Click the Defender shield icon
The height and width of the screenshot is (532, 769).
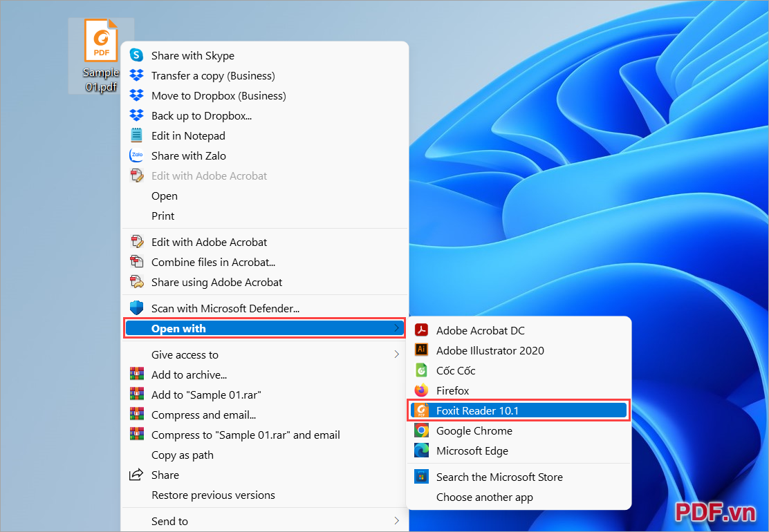pos(136,307)
